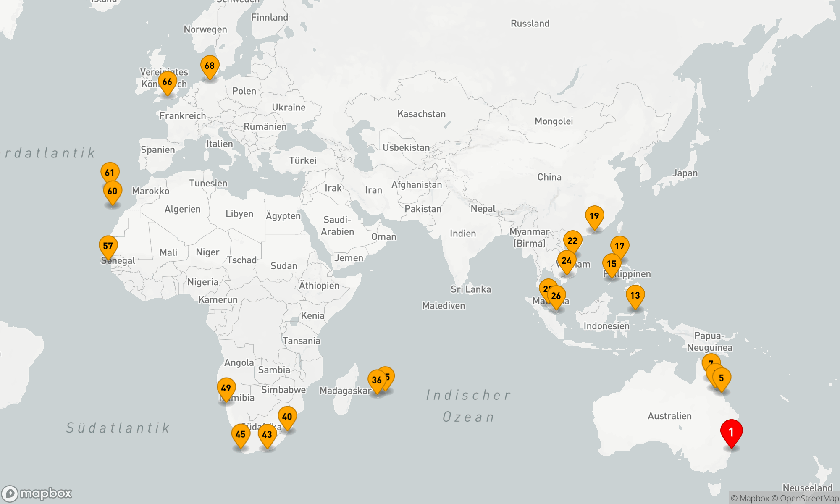Select orange marker 68 near Denmark

210,66
